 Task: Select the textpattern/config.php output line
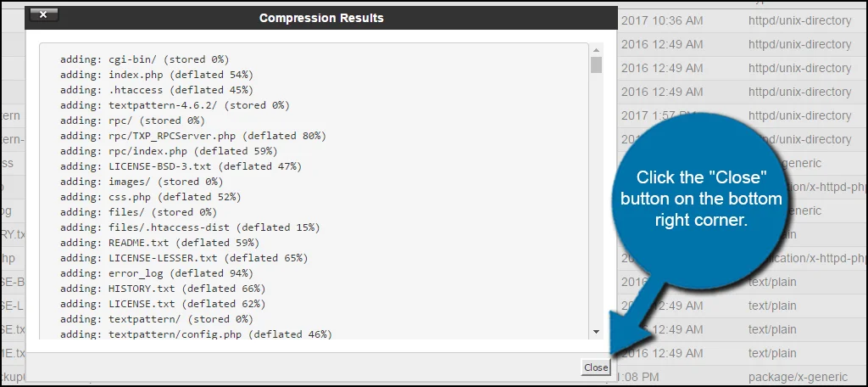196,334
